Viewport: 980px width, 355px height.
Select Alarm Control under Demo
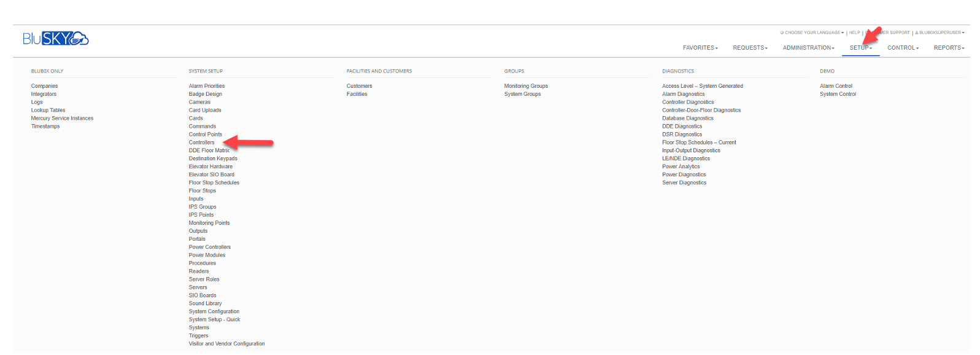(836, 86)
